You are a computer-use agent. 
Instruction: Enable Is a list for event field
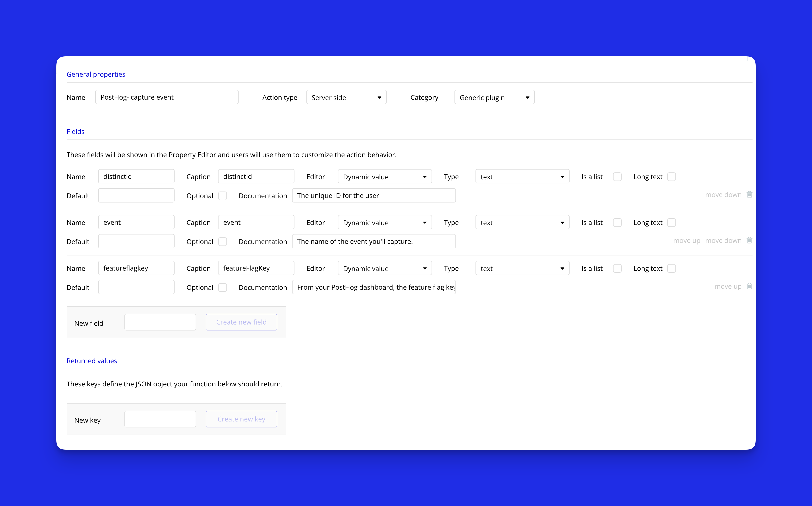[617, 223]
